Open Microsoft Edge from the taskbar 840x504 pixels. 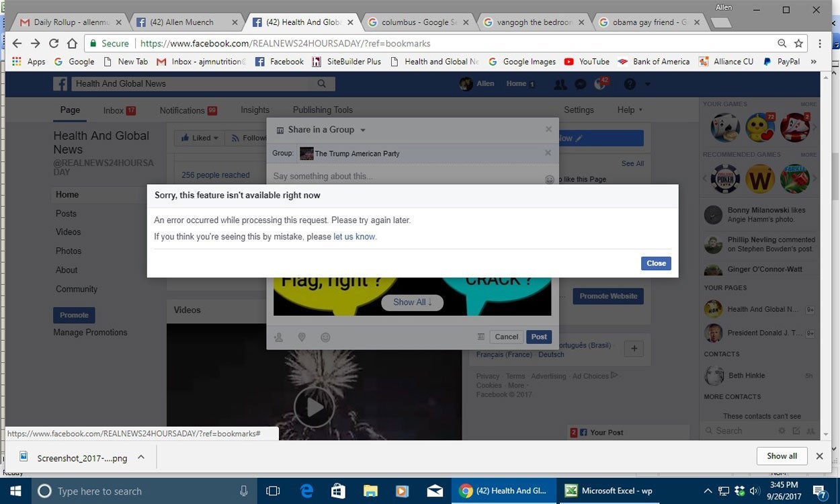tap(306, 491)
